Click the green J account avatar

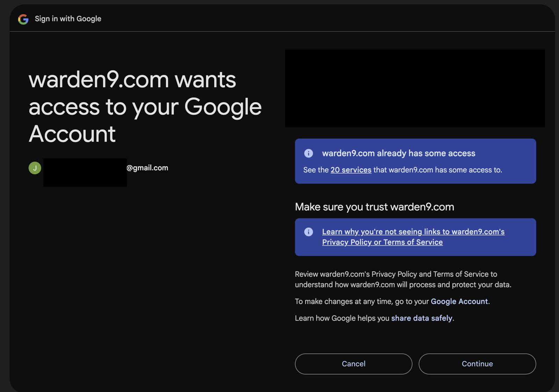[x=35, y=168]
